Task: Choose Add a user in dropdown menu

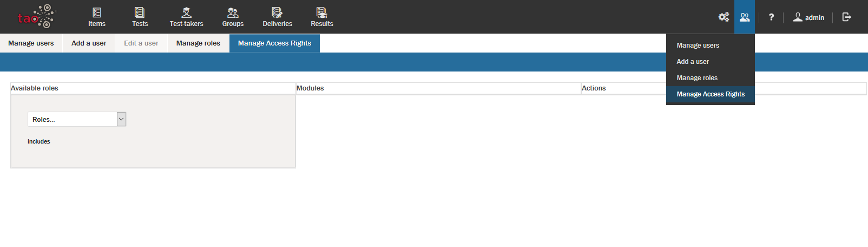Action: tap(693, 62)
